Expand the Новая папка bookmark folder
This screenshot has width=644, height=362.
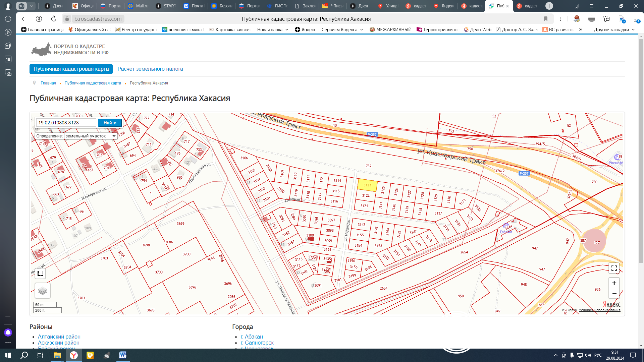pos(272,29)
